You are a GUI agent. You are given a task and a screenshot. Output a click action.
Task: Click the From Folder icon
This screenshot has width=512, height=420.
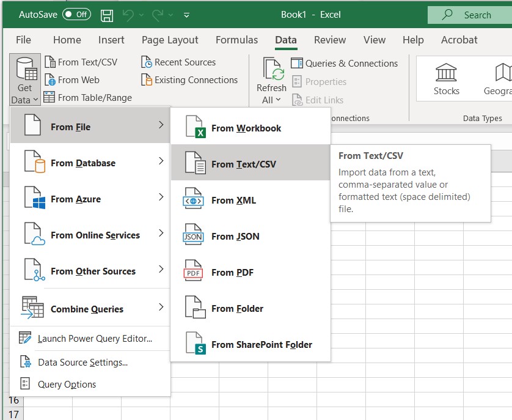tap(196, 307)
